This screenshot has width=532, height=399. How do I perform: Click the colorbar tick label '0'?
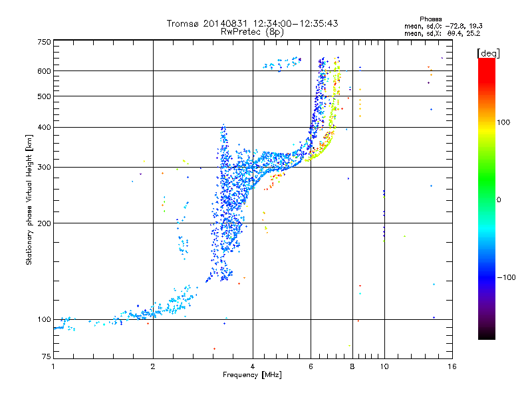(499, 199)
